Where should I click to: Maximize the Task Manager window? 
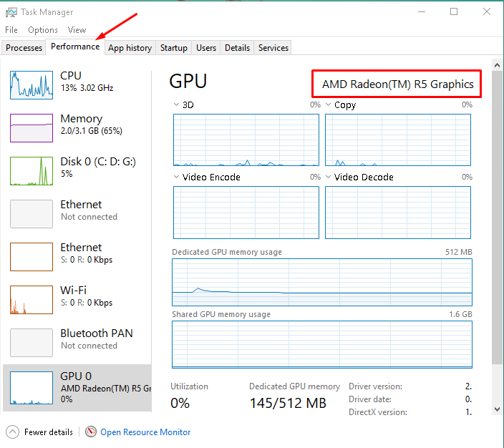click(454, 12)
